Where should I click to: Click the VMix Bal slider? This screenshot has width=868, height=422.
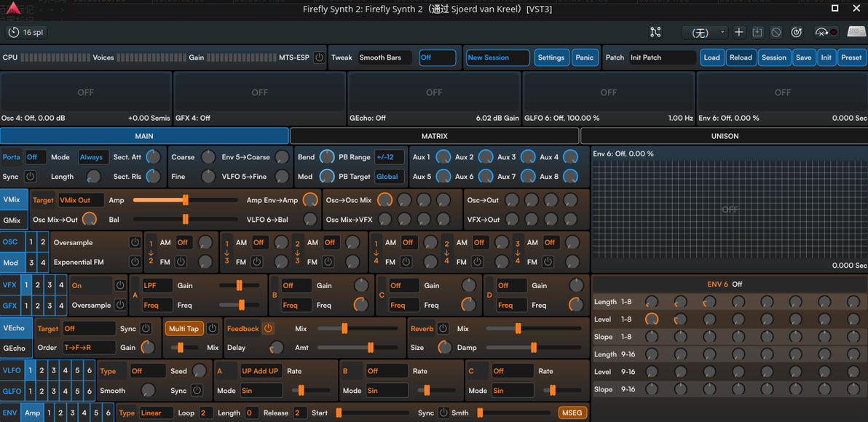pos(186,220)
